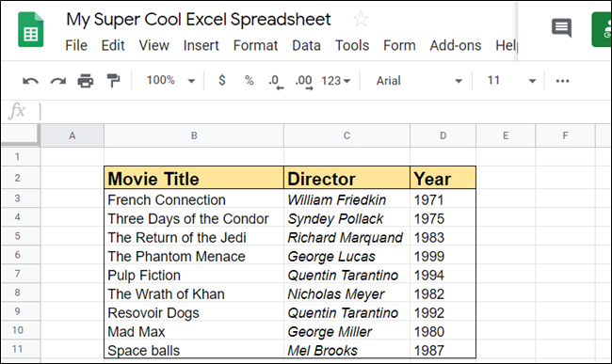Select the Syndey Pollack cell
612x364 pixels.
(x=346, y=217)
